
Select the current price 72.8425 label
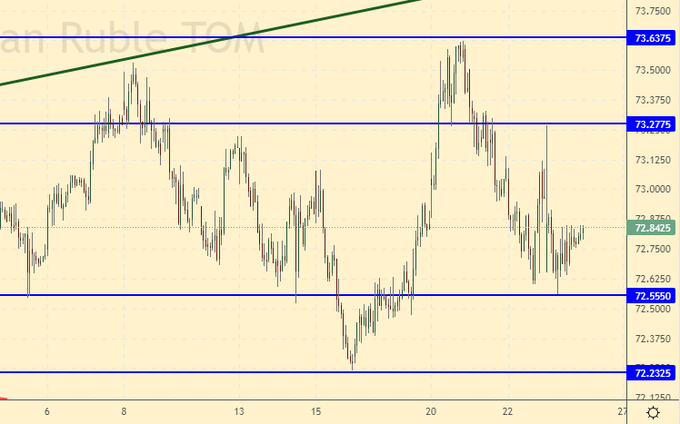(x=653, y=228)
